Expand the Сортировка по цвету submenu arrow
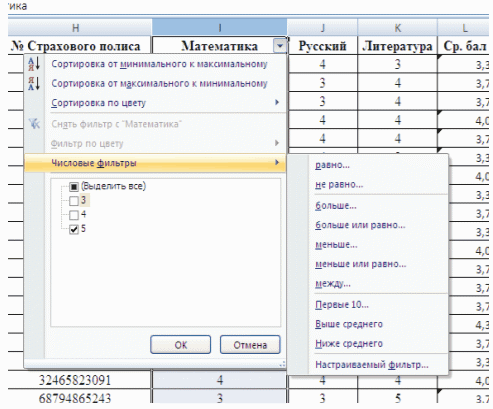 pos(277,102)
